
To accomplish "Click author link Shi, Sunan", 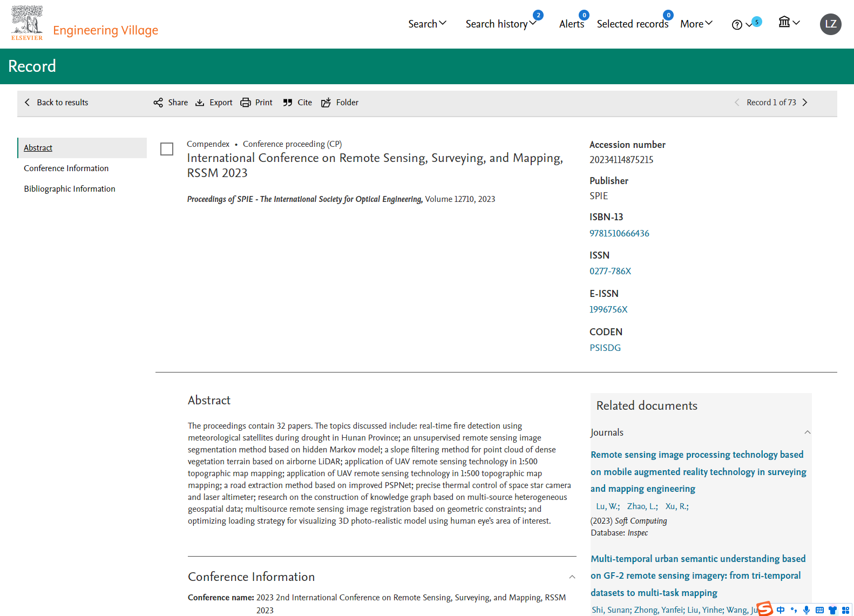I will coord(611,610).
